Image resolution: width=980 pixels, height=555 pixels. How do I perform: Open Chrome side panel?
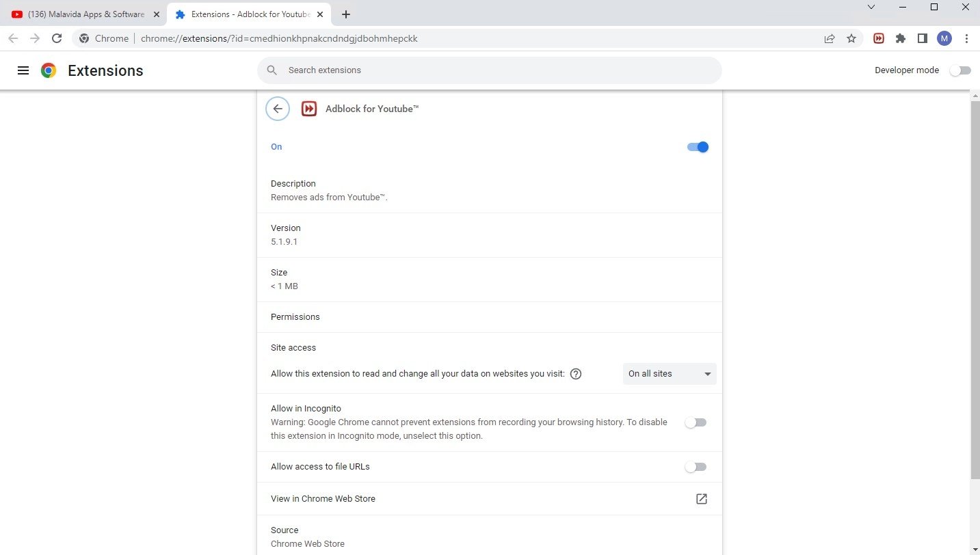(923, 38)
